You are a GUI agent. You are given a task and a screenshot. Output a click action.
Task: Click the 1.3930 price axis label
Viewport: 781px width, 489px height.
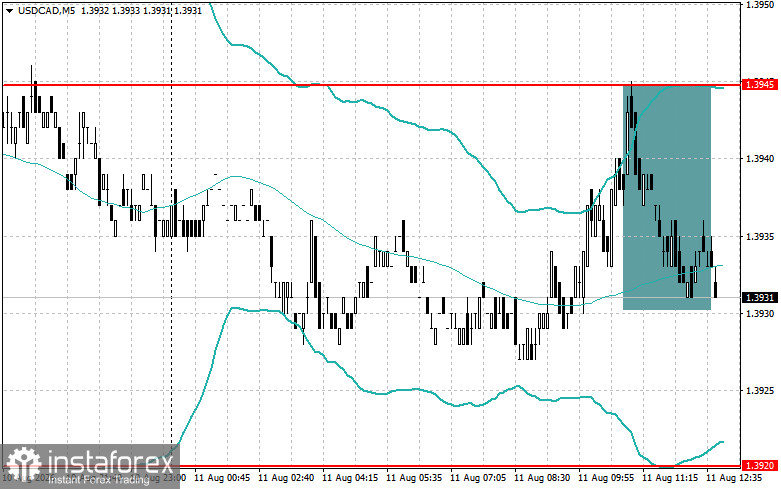coord(759,313)
